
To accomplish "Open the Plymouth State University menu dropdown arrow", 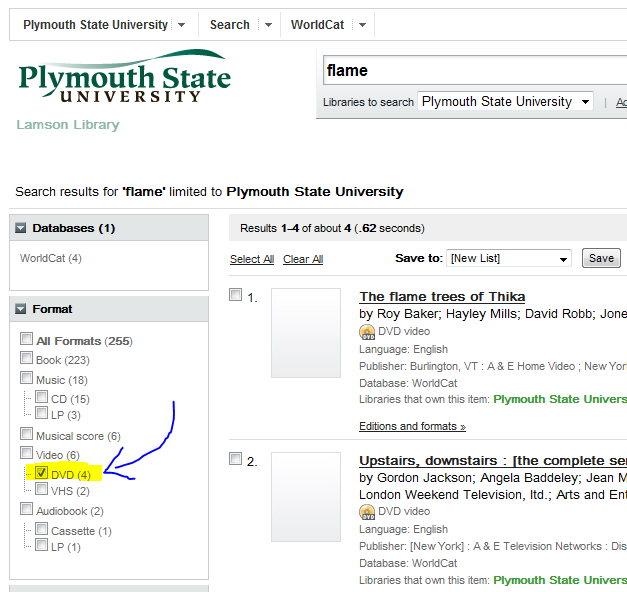I will tap(182, 25).
